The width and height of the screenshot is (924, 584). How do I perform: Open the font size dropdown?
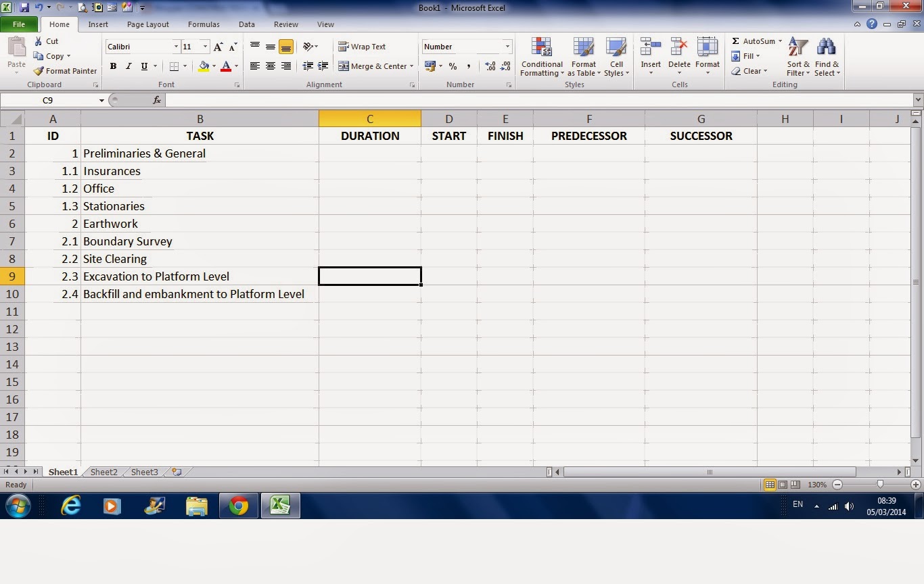205,46
